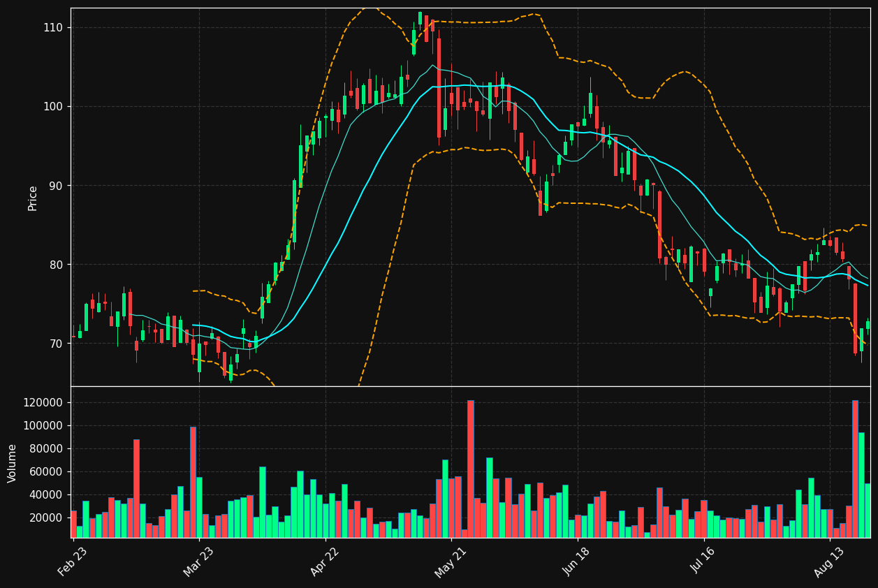This screenshot has width=878, height=588.
Task: Click the 20000 volume axis label
Action: point(47,517)
